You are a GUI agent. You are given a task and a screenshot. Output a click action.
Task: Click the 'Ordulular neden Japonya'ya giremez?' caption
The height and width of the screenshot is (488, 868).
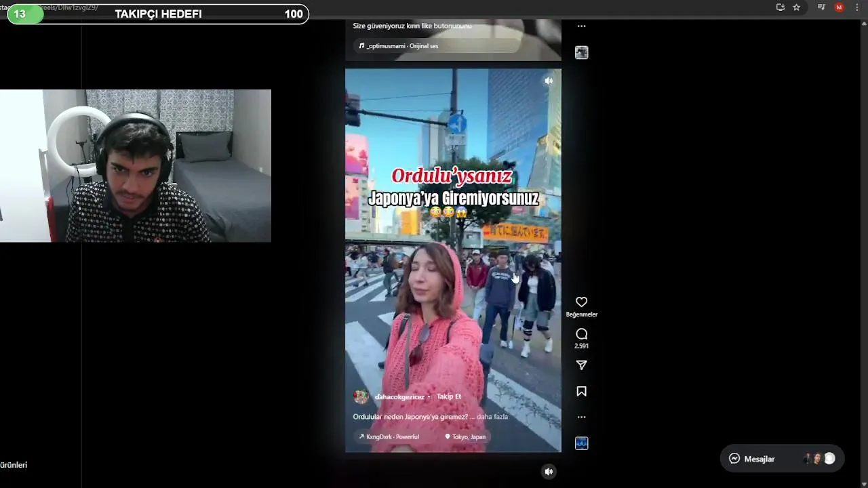[410, 417]
